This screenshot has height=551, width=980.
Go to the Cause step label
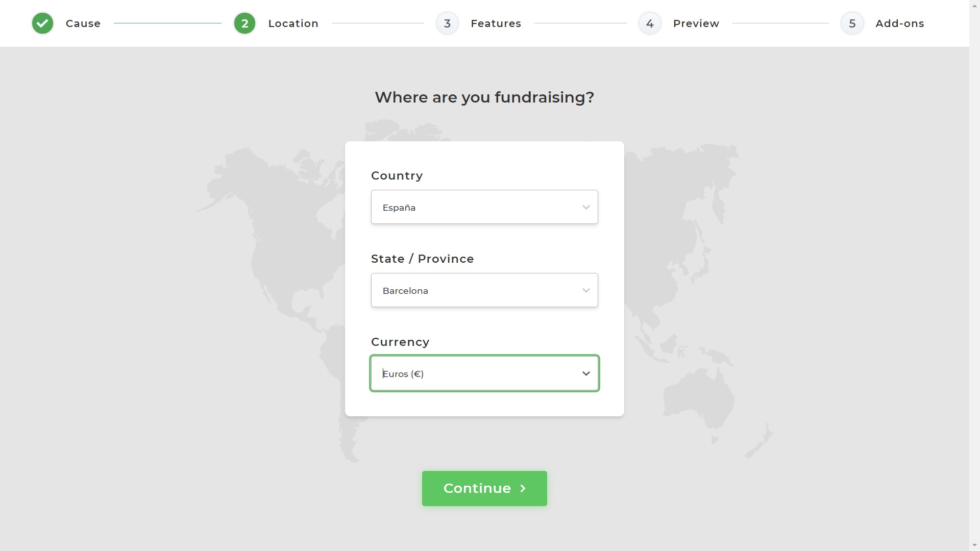[83, 23]
